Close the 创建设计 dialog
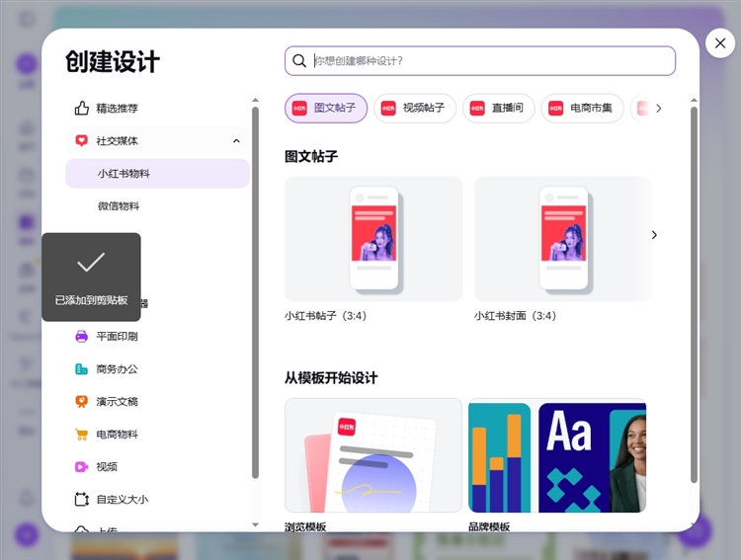 pyautogui.click(x=719, y=43)
